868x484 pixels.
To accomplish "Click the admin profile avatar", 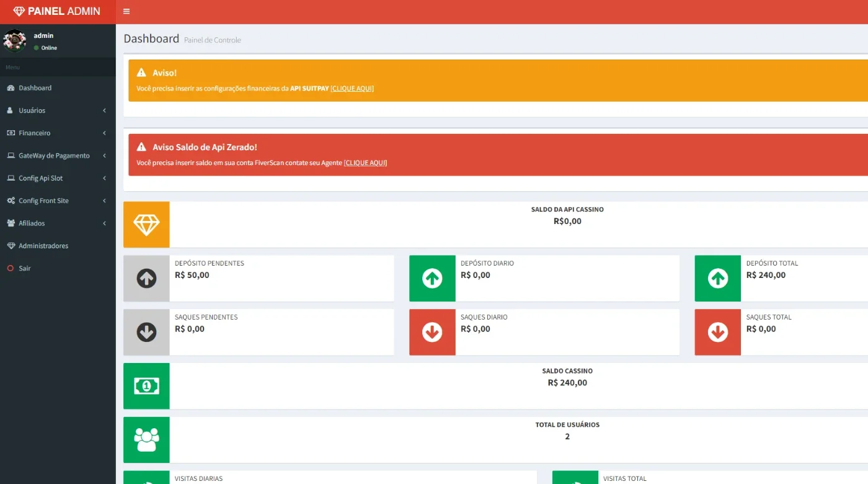I will point(14,41).
